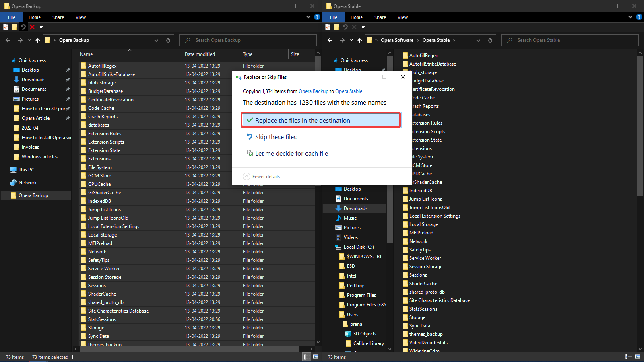Image resolution: width=644 pixels, height=362 pixels.
Task: Refresh the Opera Backup folder view
Action: (168, 40)
